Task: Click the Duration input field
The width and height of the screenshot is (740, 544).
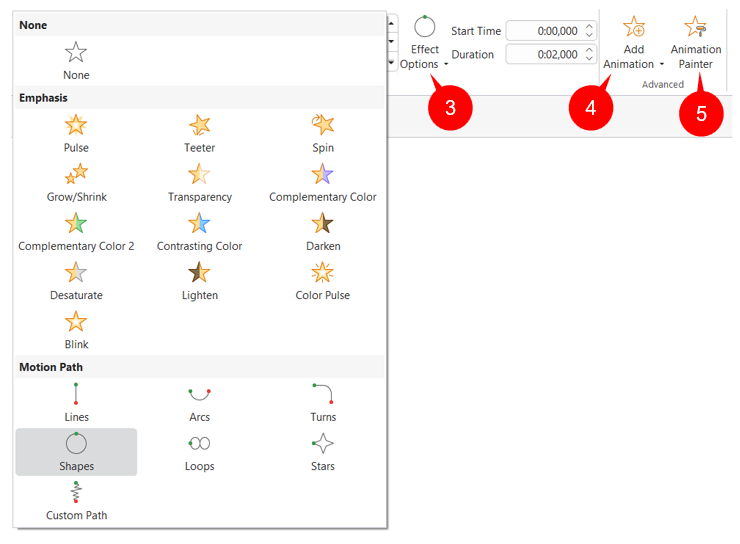Action: [543, 54]
